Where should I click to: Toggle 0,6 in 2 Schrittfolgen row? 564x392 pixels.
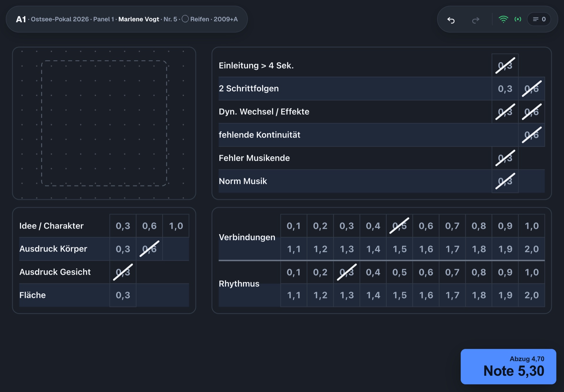531,88
